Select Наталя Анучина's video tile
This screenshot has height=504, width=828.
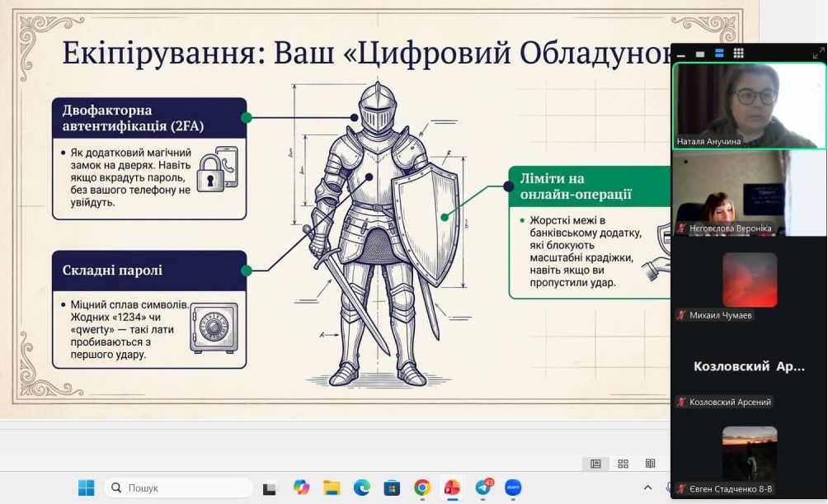coord(749,105)
